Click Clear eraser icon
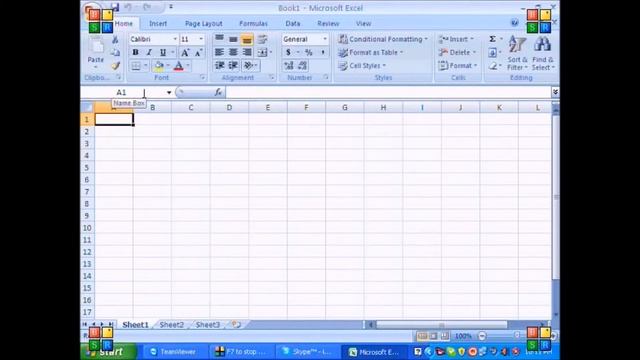The width and height of the screenshot is (640, 360). [x=493, y=66]
